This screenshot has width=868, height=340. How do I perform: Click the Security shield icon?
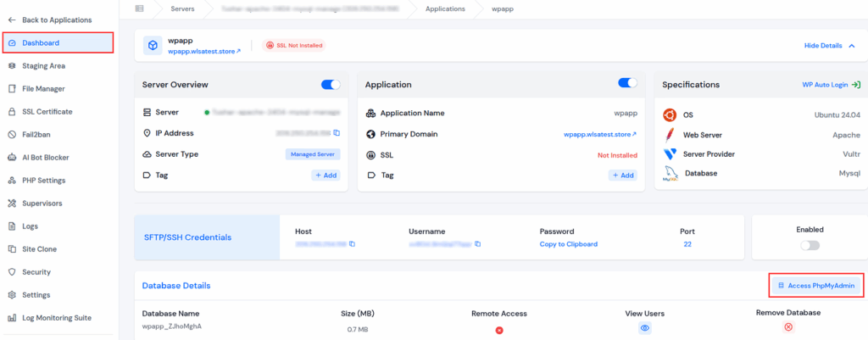[12, 272]
